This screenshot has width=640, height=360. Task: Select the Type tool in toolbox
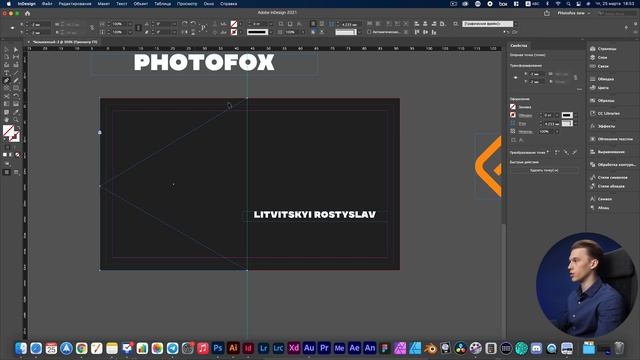(x=7, y=73)
